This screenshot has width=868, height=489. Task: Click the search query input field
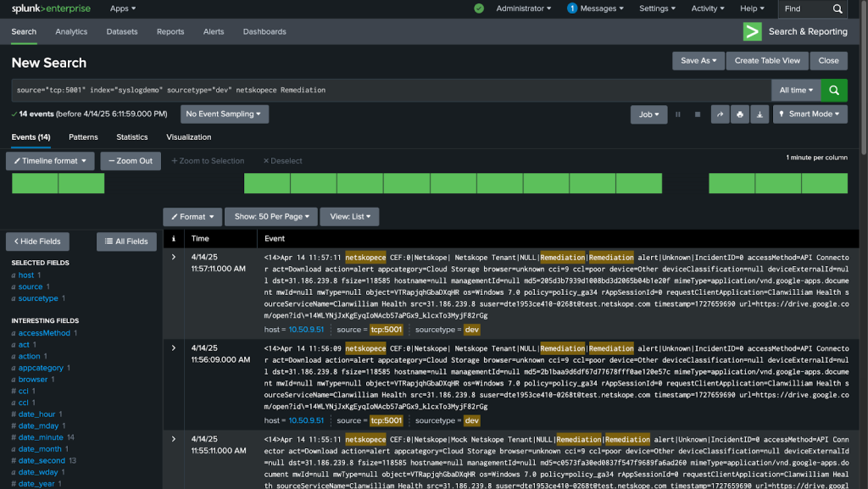coord(391,90)
